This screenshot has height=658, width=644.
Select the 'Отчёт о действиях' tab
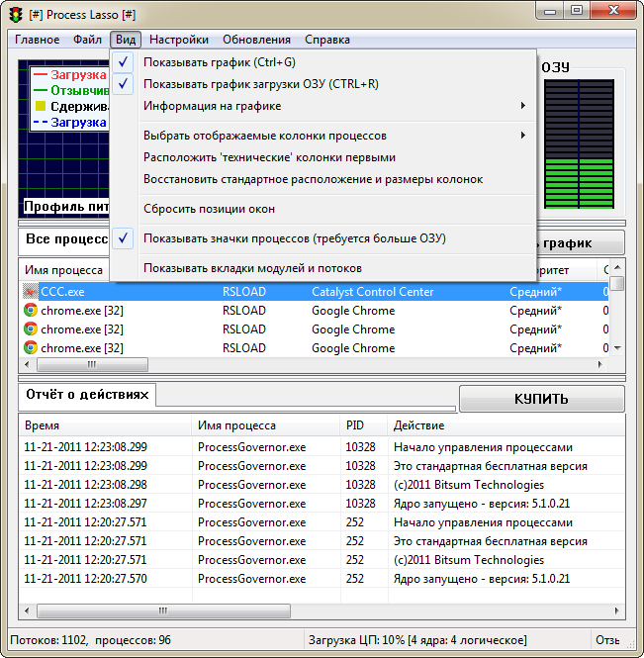(x=87, y=395)
